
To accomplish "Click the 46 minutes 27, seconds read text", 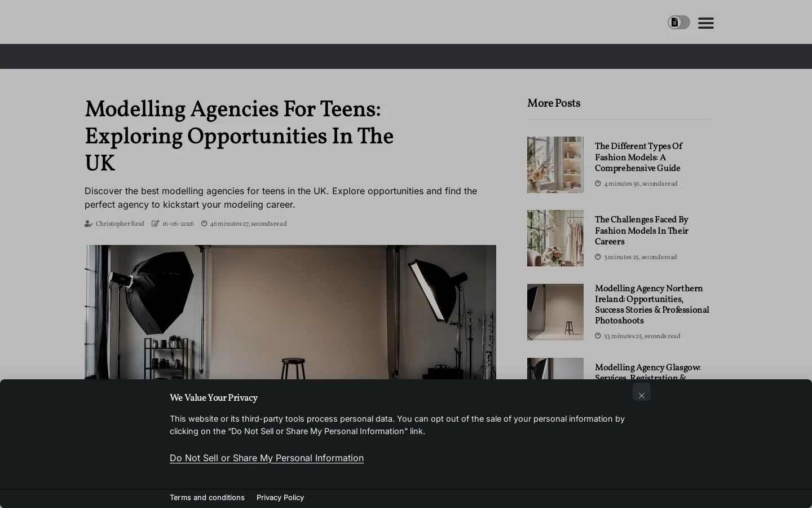I will [x=248, y=224].
